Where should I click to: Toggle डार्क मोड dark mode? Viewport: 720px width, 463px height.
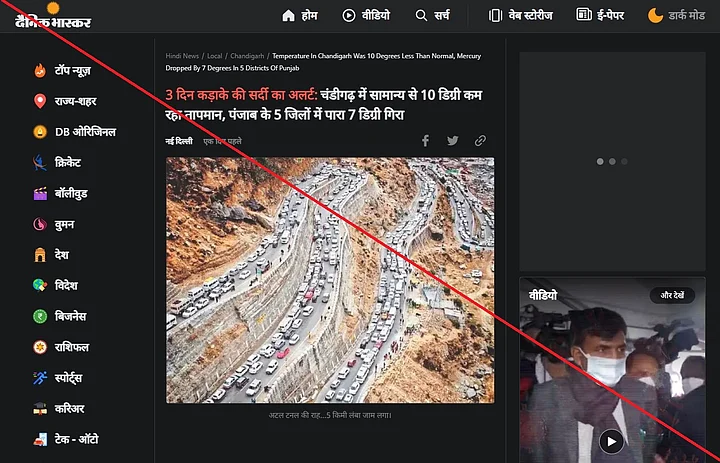click(682, 15)
